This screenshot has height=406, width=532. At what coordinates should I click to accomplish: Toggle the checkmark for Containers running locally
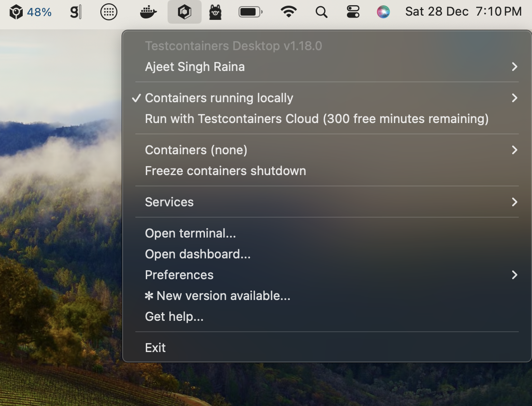pos(136,98)
